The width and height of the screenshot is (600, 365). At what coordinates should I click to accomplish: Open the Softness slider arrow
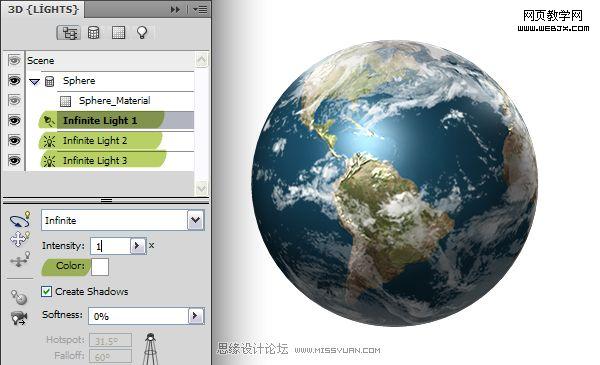(x=196, y=316)
